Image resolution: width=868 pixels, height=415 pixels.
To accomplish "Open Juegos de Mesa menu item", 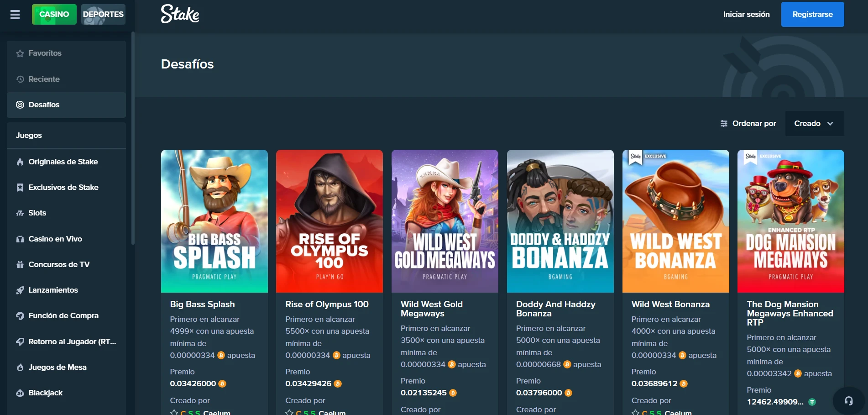I will 66,367.
